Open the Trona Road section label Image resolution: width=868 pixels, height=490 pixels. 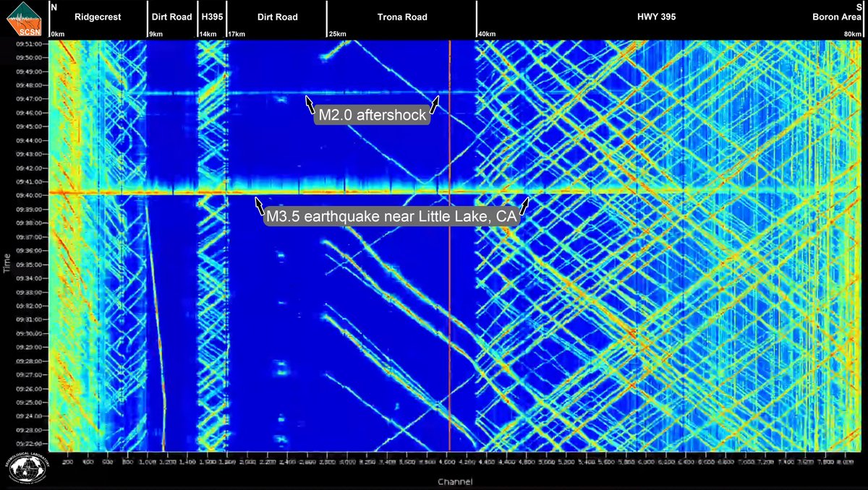402,16
